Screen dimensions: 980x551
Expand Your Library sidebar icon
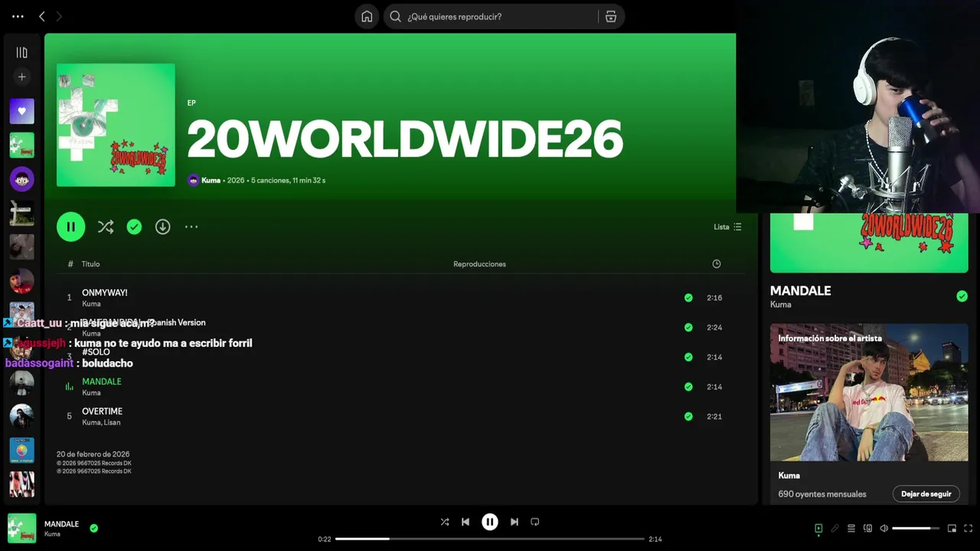coord(21,53)
